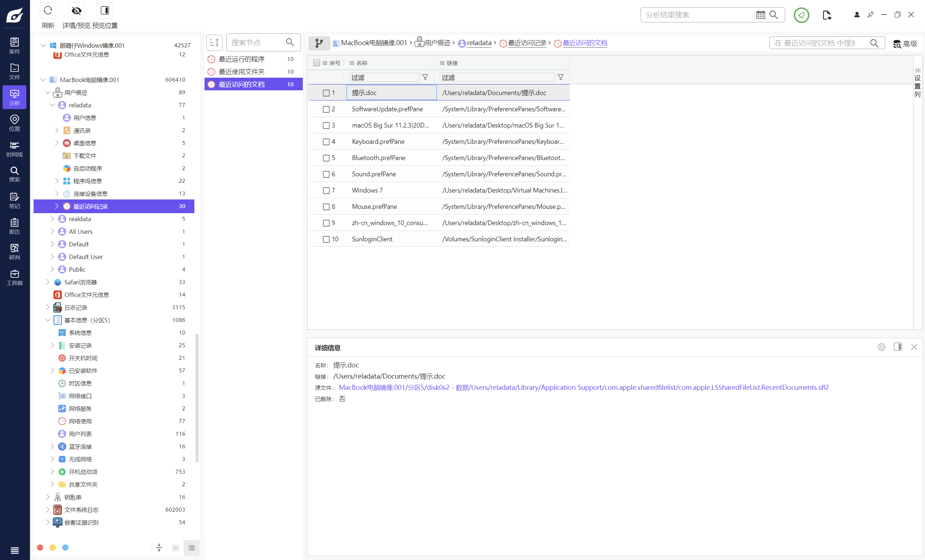Click the 设置列 column settings button
Image resolution: width=925 pixels, height=560 pixels.
coord(917,82)
